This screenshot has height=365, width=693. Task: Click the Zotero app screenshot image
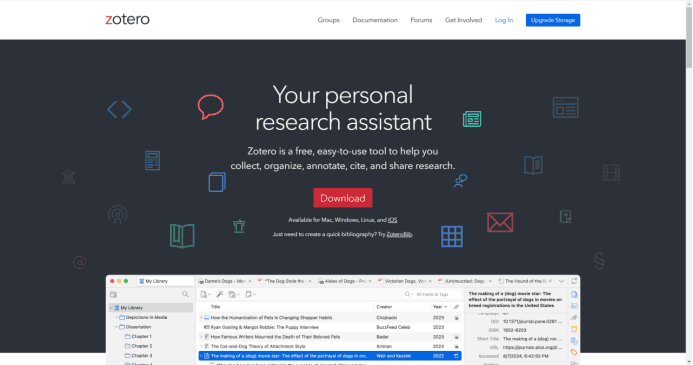(343, 320)
